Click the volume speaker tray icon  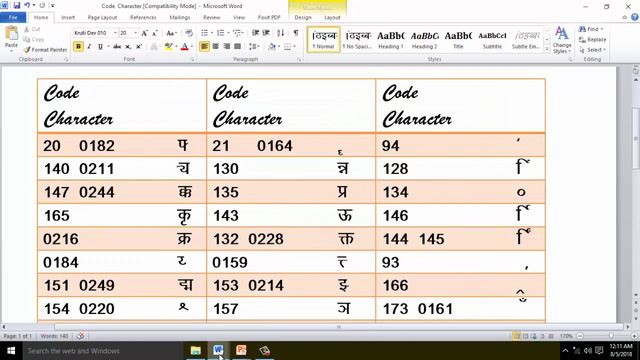point(588,351)
